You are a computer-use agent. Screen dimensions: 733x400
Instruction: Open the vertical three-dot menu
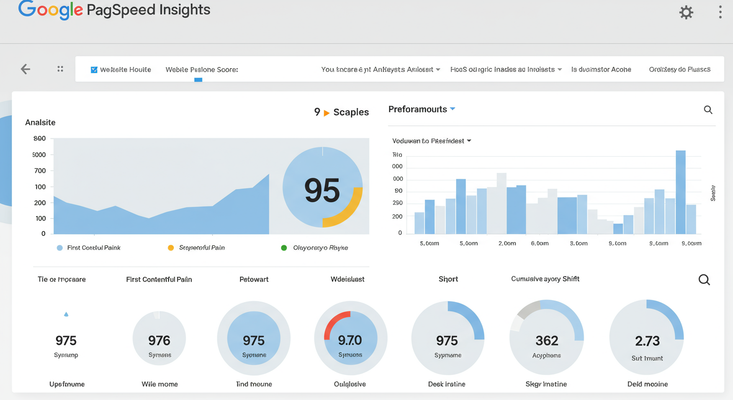click(720, 12)
